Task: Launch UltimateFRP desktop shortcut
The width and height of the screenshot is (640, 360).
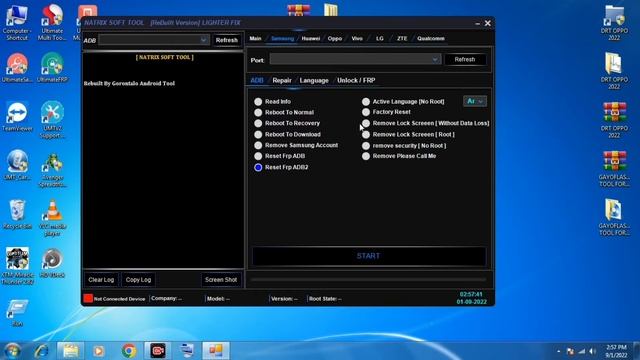Action: pos(52,68)
